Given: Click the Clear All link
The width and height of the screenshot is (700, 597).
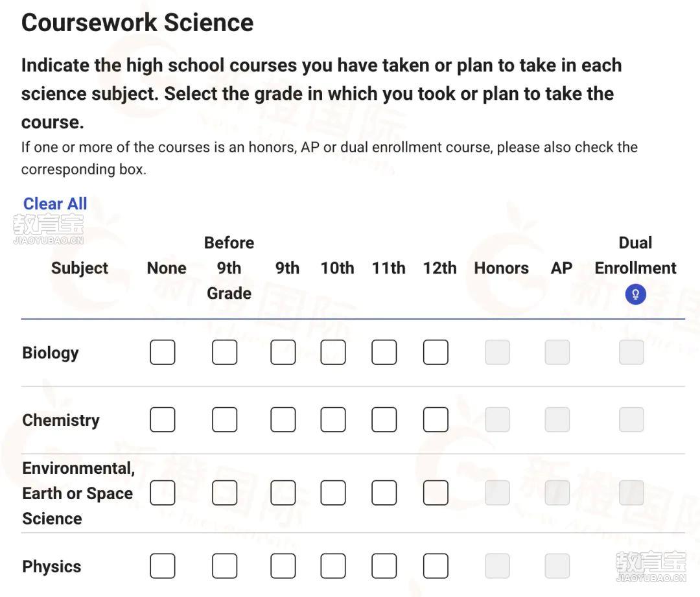Looking at the screenshot, I should [x=55, y=204].
